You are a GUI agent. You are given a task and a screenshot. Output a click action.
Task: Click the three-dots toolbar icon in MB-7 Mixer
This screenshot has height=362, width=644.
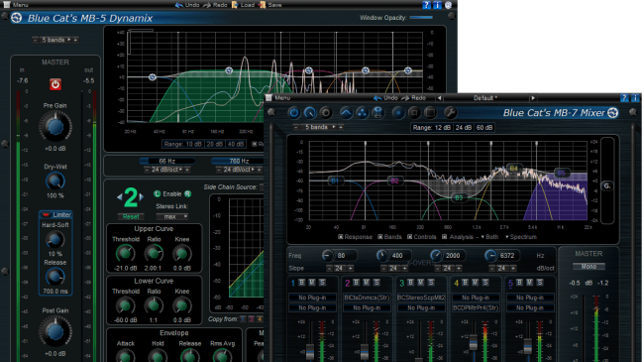tap(362, 112)
